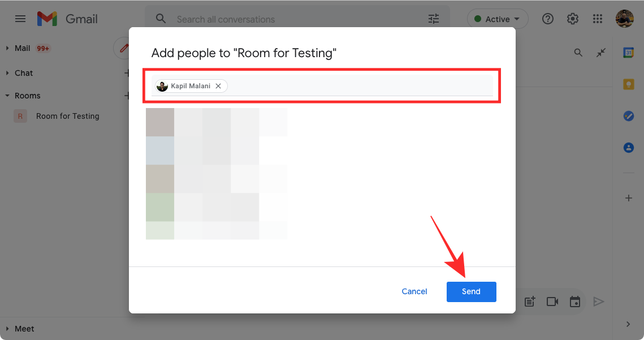Screen dimensions: 644x340
Task: Expand the Meet section
Action: 7,329
